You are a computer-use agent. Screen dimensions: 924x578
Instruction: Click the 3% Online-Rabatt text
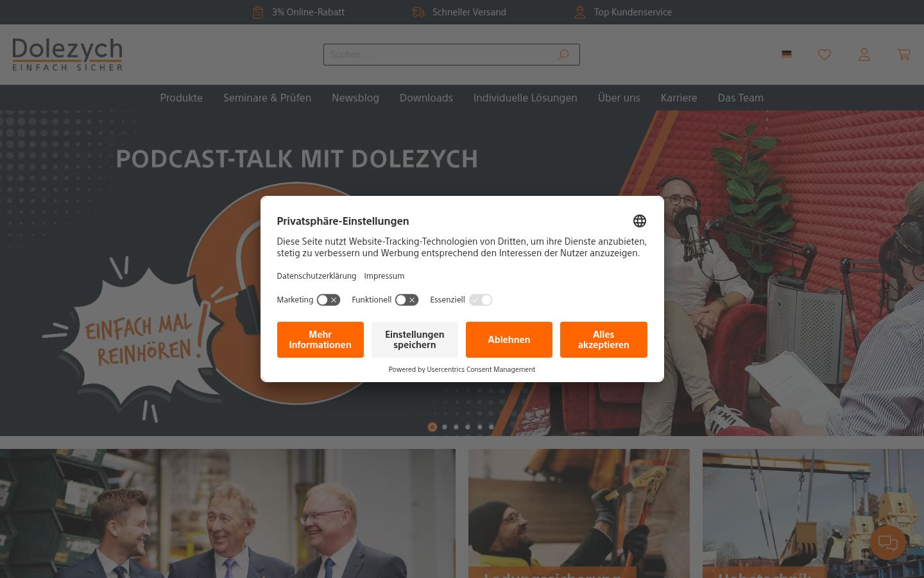coord(308,12)
